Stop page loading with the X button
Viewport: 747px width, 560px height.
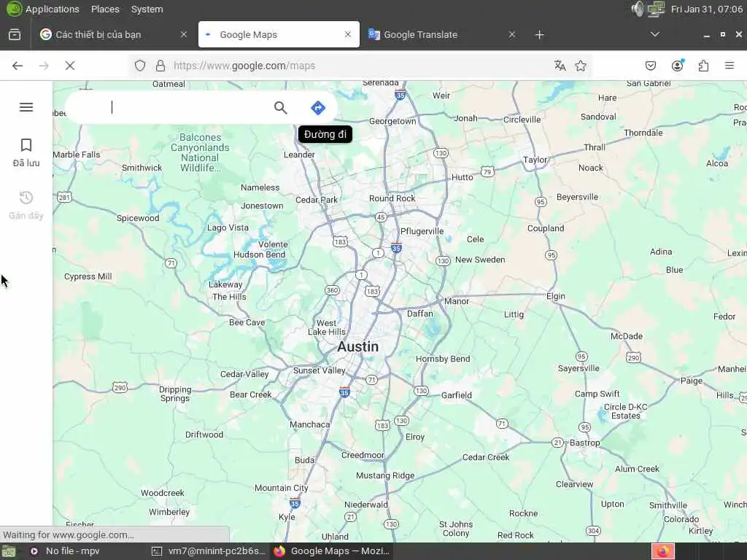tap(70, 66)
